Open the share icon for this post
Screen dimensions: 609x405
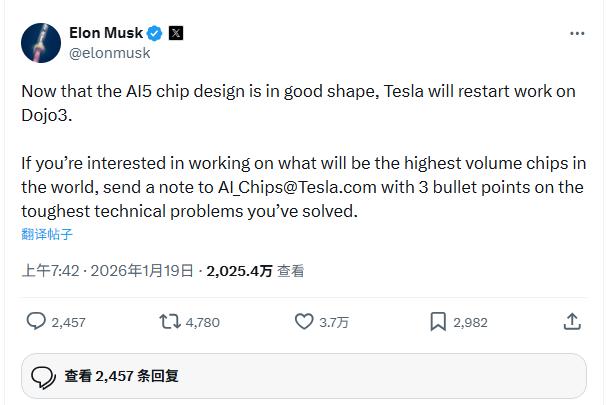(572, 321)
